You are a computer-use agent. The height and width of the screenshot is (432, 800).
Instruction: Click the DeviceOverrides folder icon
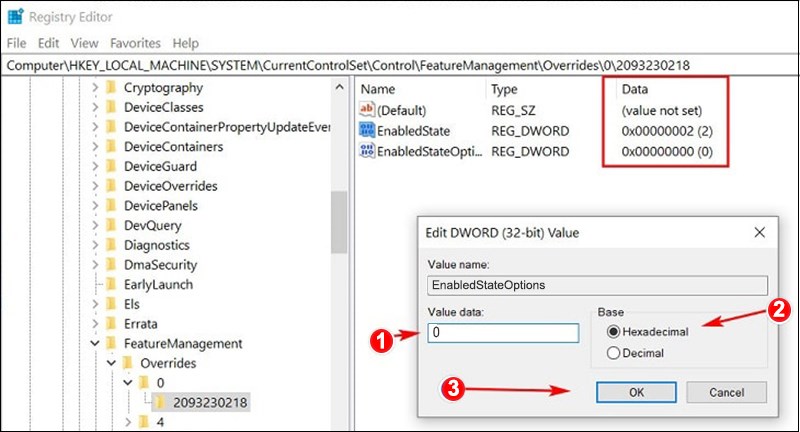pyautogui.click(x=111, y=186)
